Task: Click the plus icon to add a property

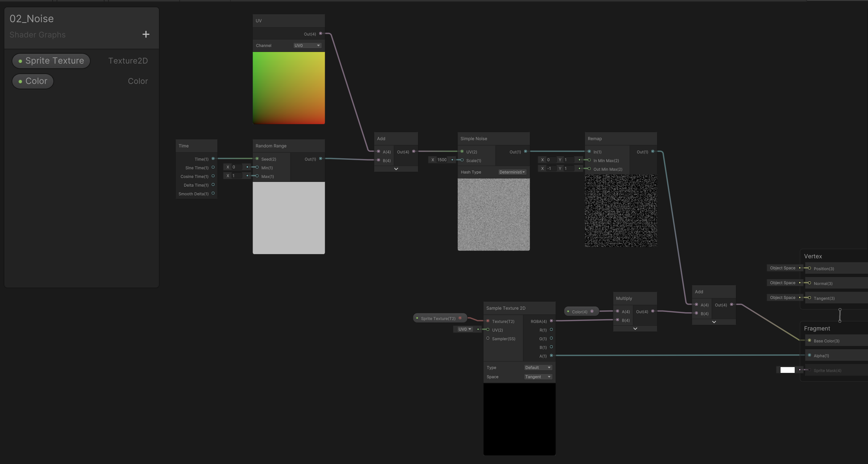Action: (146, 34)
